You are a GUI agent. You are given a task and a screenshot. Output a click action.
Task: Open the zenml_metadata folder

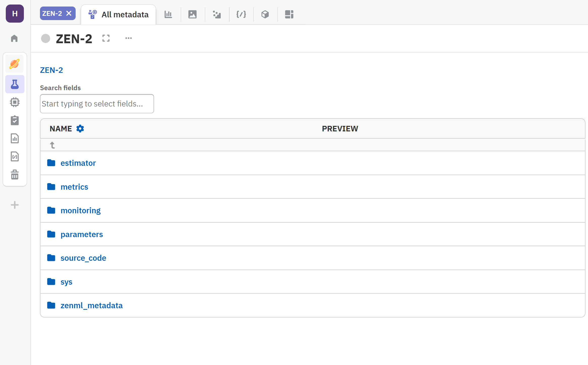(x=91, y=305)
